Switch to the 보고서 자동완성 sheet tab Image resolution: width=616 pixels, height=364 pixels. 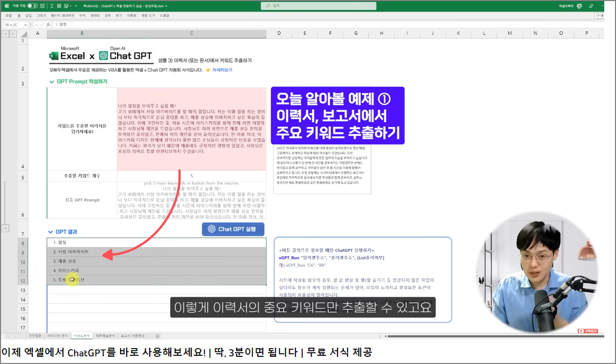(x=133, y=336)
